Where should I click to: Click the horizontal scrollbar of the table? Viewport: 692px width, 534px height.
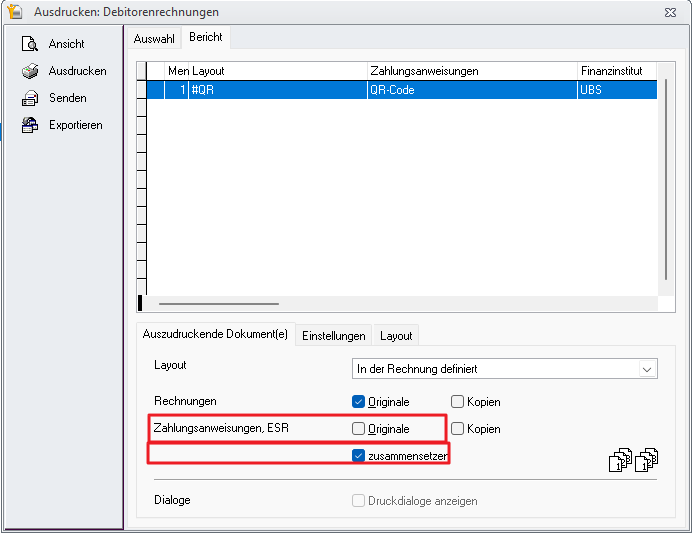click(219, 304)
